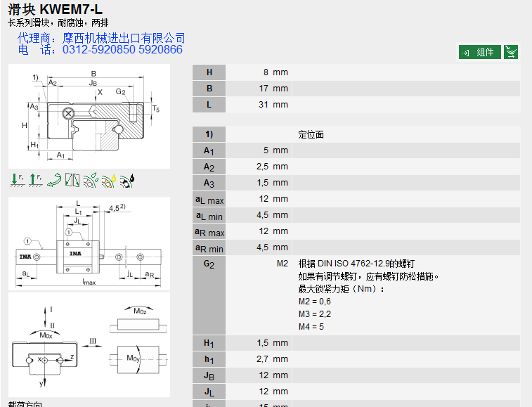This screenshot has height=407, width=532.
Task: Select the aL max parameter row
Action: tap(209, 200)
